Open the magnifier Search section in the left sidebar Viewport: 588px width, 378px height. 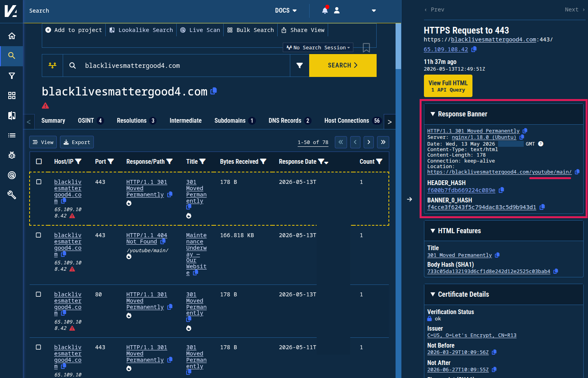click(x=12, y=56)
